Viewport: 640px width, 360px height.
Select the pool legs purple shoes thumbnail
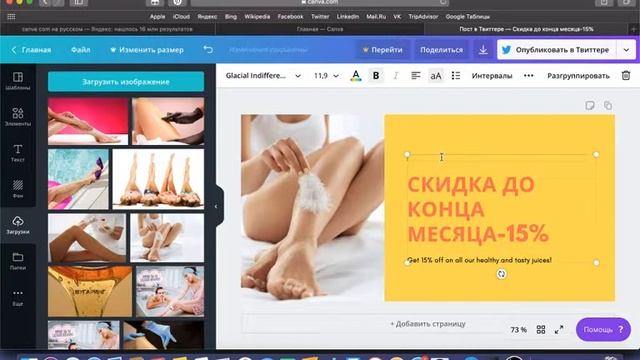(x=78, y=179)
